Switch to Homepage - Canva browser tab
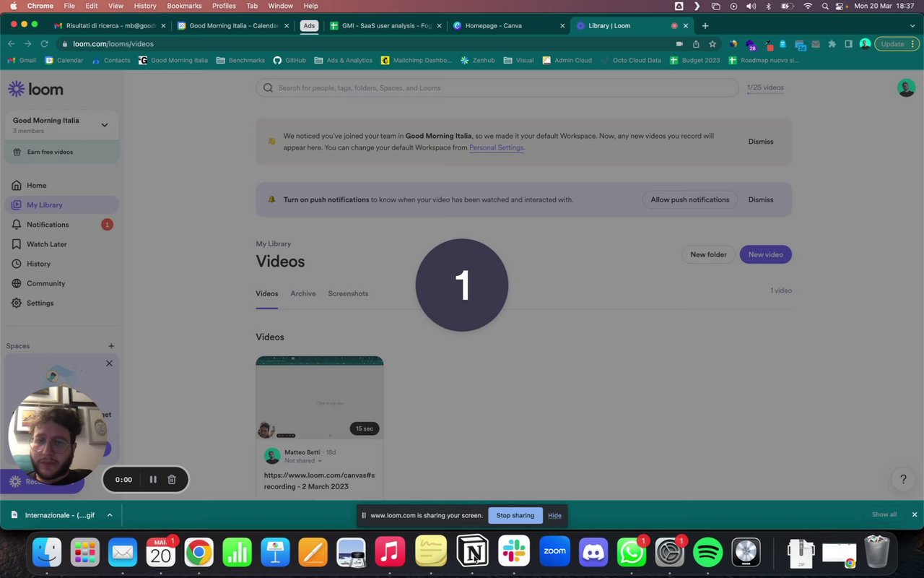Viewport: 924px width, 578px height. (508, 26)
